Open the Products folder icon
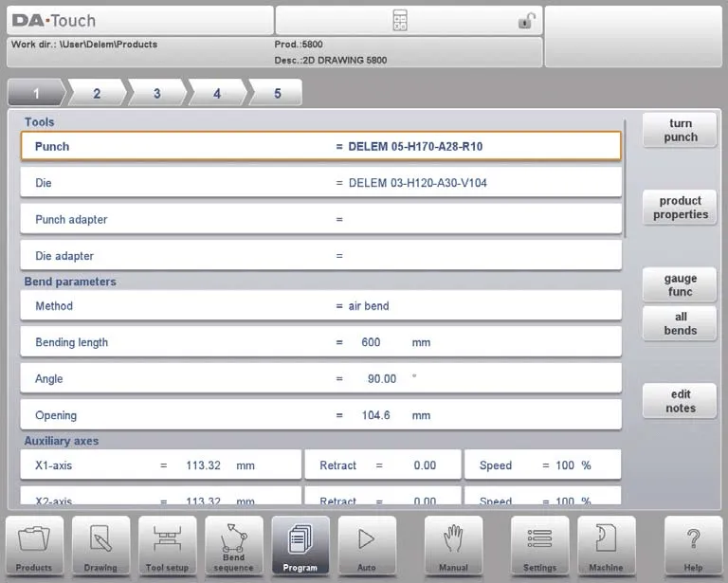 [x=34, y=545]
